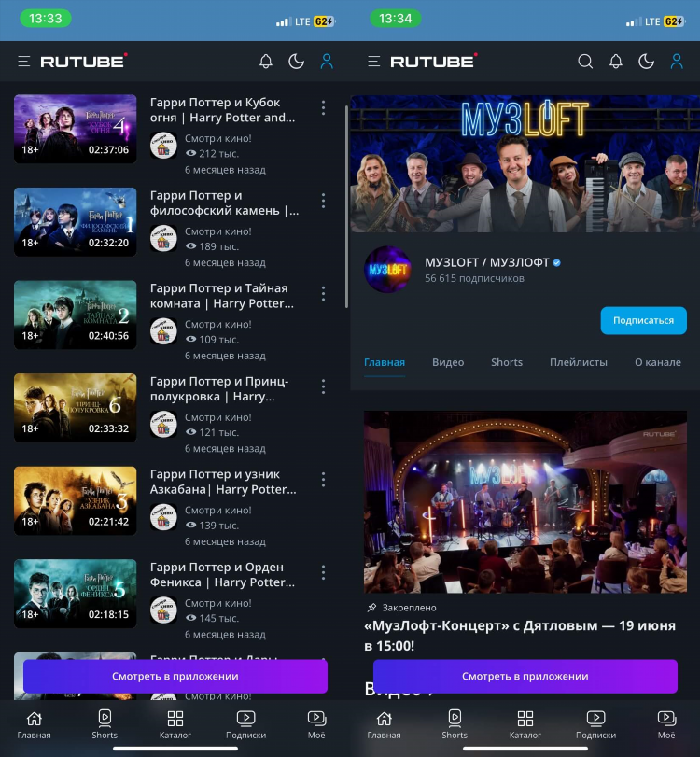Open channel avatar beside Кубок огня video
The image size is (700, 757).
[x=163, y=146]
